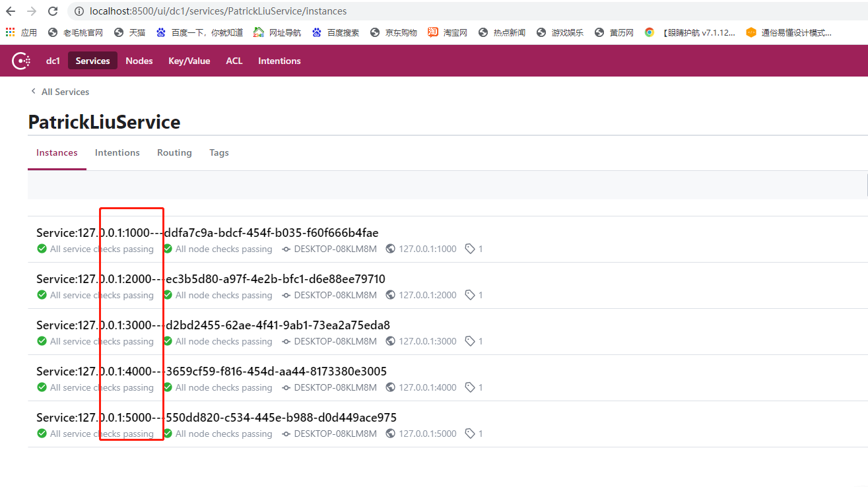Open the Service:127.0.0.1:3000 instance
868x487 pixels.
coord(213,325)
